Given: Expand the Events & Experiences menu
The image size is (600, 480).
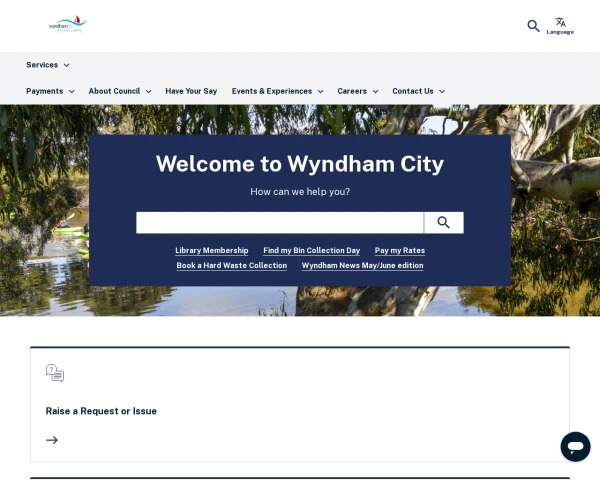Looking at the screenshot, I should coord(277,91).
